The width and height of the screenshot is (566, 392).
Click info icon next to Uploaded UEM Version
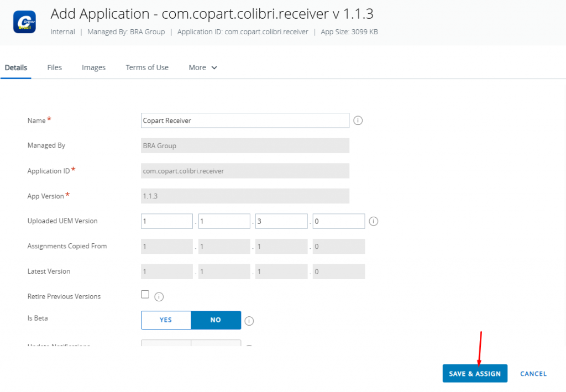[x=374, y=221]
